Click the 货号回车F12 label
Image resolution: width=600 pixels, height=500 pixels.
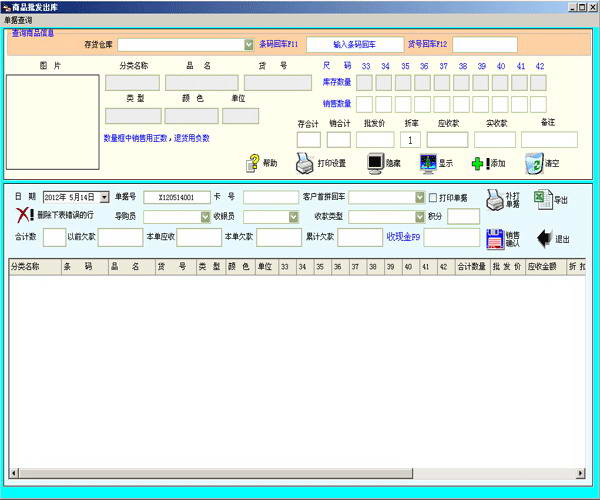pyautogui.click(x=427, y=44)
